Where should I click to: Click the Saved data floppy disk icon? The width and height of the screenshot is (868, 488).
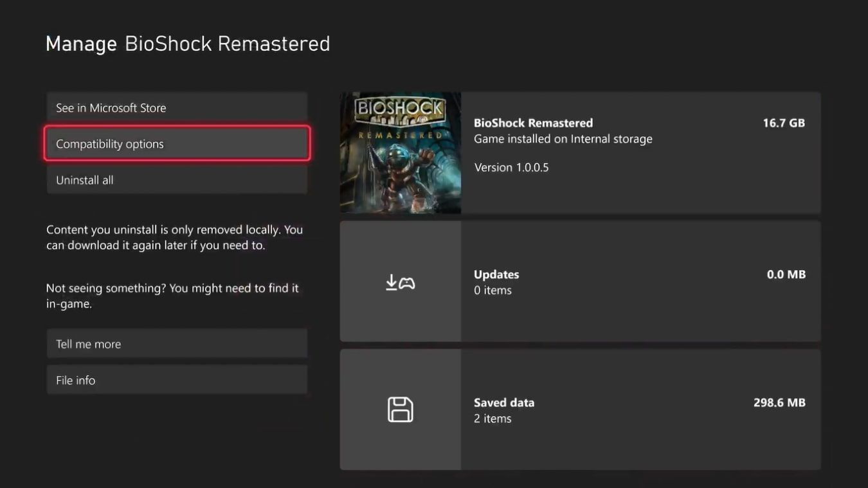[x=400, y=410]
